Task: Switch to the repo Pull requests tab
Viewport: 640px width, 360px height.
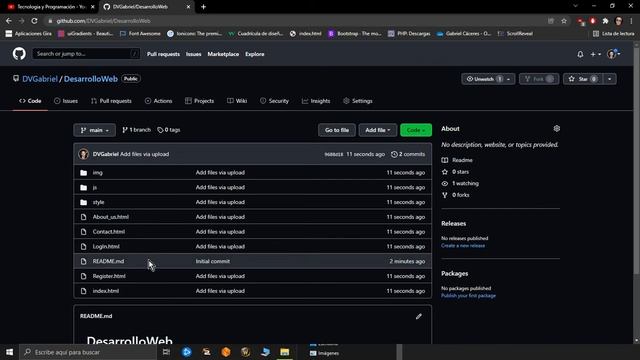Action: point(111,101)
